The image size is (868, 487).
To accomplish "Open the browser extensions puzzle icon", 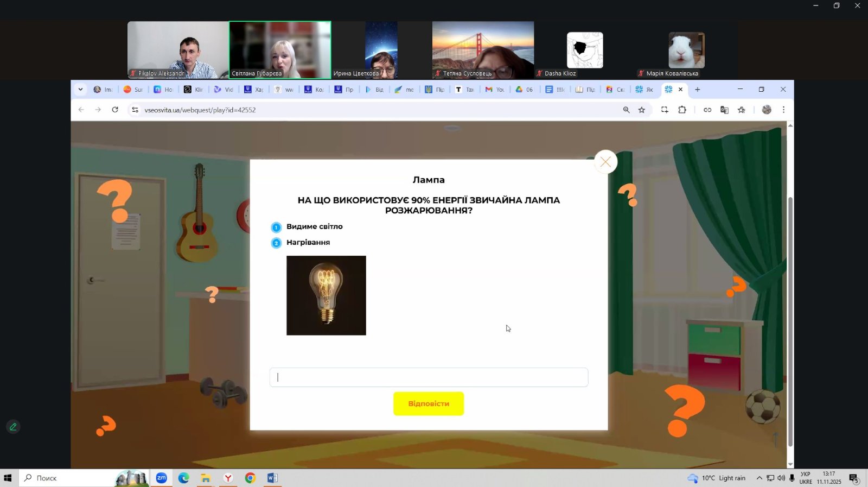I will coord(682,110).
